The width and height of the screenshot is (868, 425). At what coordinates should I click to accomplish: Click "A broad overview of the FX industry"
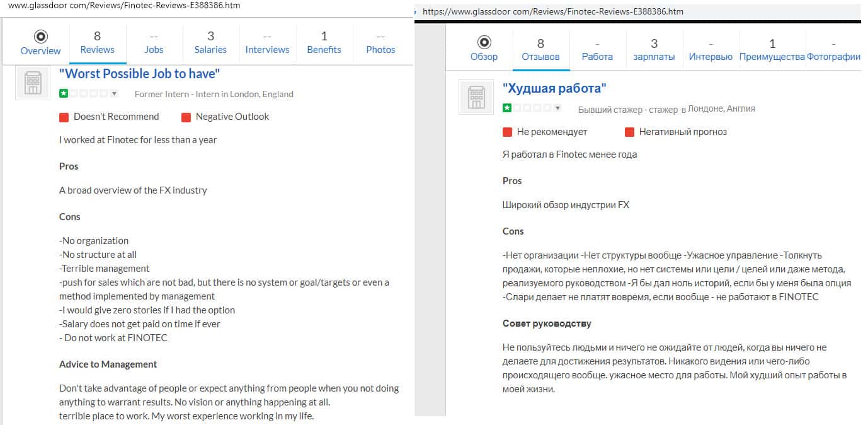(133, 190)
